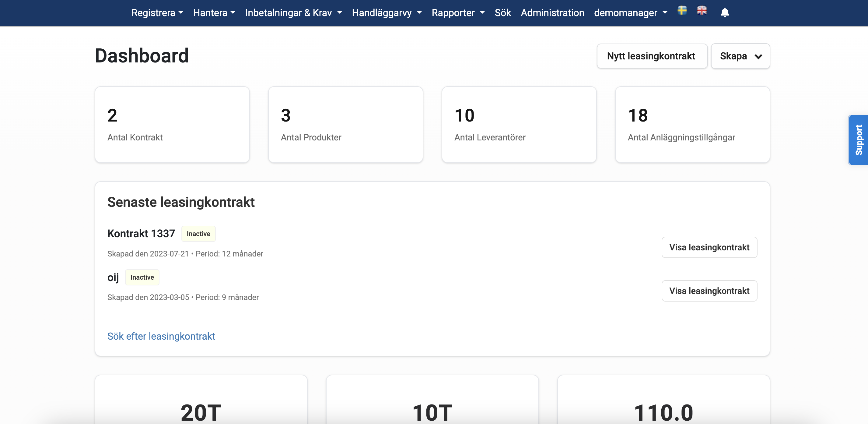Click the oij contract title
Image resolution: width=868 pixels, height=424 pixels.
coord(113,277)
